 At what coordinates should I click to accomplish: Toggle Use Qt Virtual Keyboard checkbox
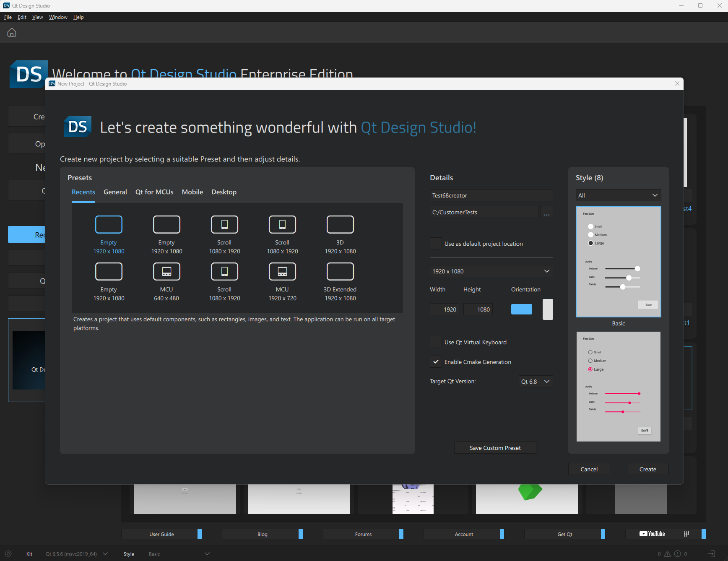point(436,342)
